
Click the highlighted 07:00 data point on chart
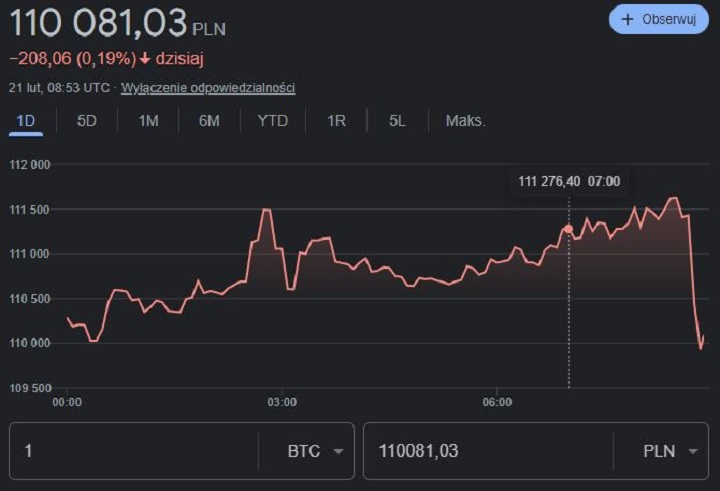568,229
